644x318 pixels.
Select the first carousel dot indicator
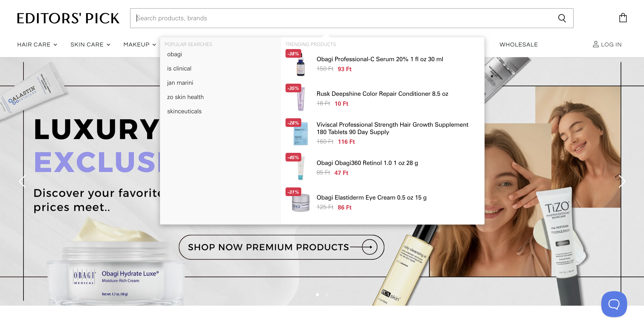click(x=317, y=294)
